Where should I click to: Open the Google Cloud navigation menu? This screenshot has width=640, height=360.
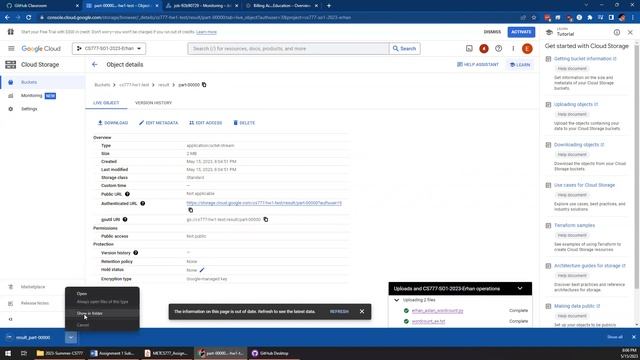11,49
